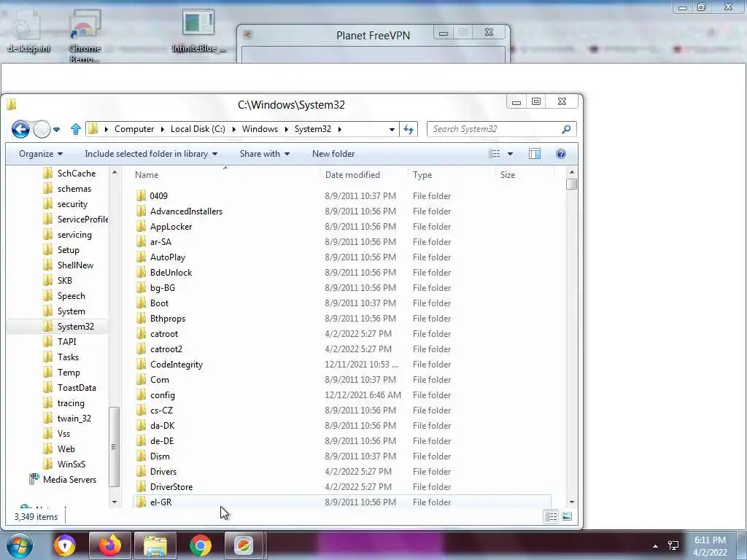This screenshot has width=747, height=560.
Task: Select Tasks folder in navigation tree
Action: pyautogui.click(x=68, y=357)
